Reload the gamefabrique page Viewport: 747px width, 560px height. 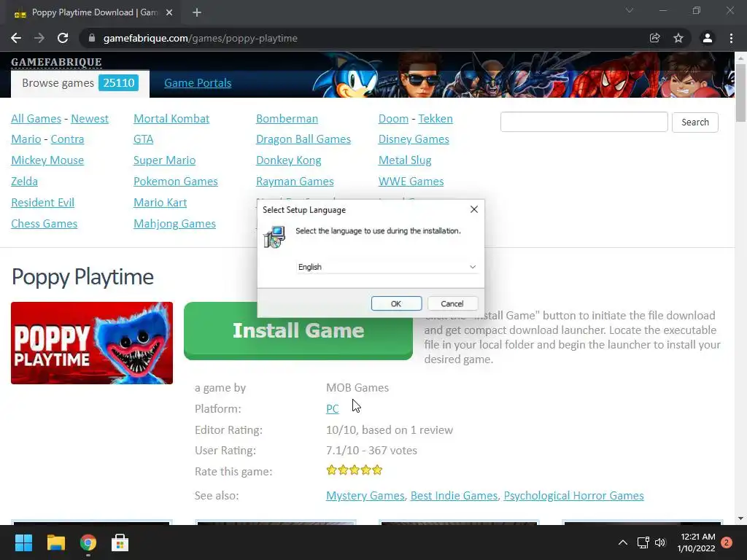(63, 38)
